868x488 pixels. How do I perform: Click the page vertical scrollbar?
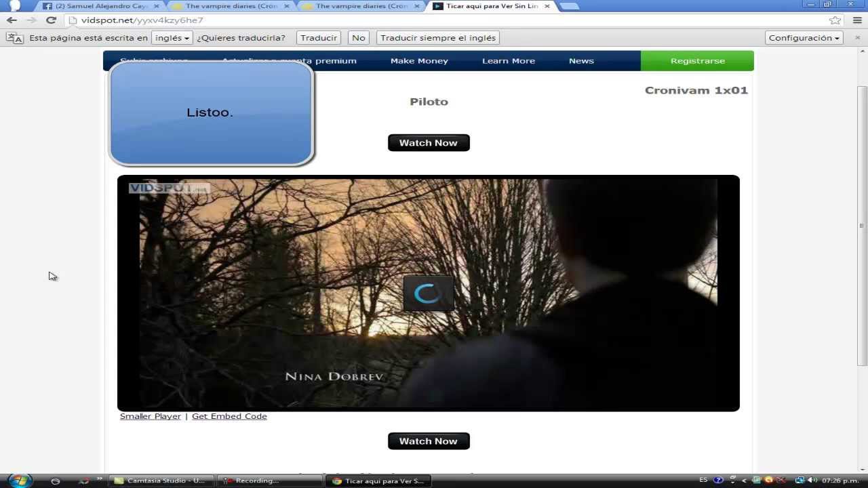862,226
